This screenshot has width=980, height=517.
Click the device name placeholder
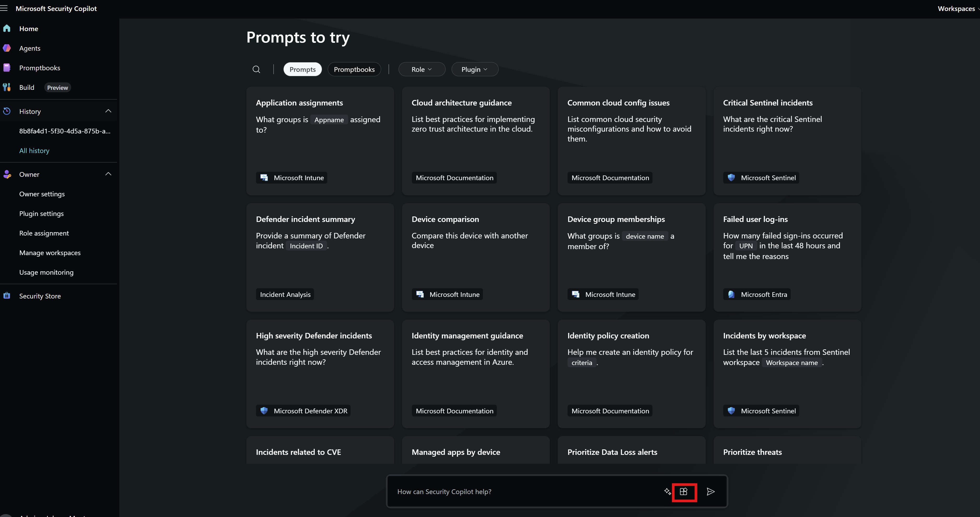(645, 236)
